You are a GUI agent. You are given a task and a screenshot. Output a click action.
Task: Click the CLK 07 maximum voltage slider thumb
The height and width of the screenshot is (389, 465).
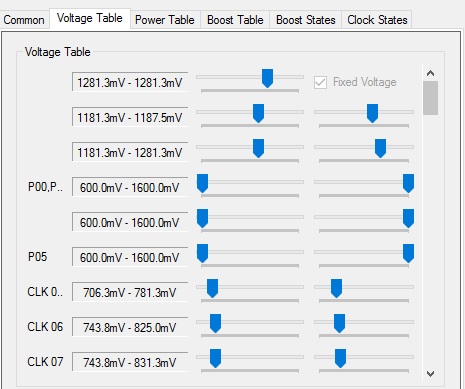pos(340,359)
